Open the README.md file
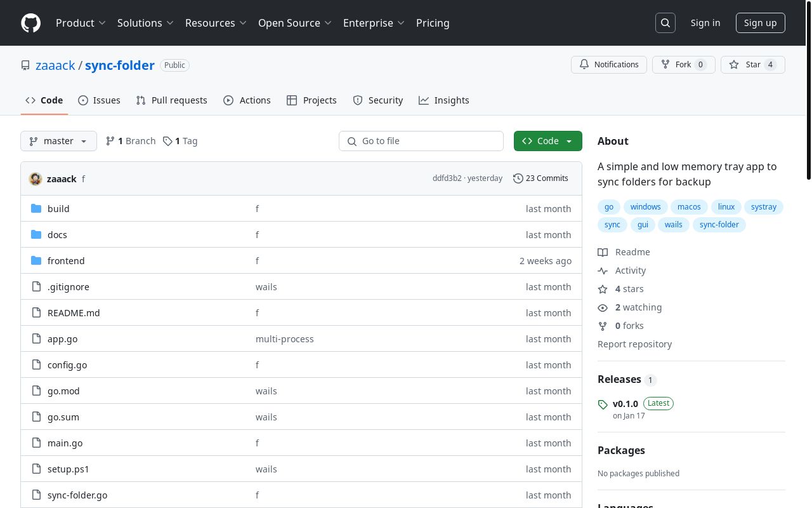Image resolution: width=812 pixels, height=508 pixels. click(74, 313)
